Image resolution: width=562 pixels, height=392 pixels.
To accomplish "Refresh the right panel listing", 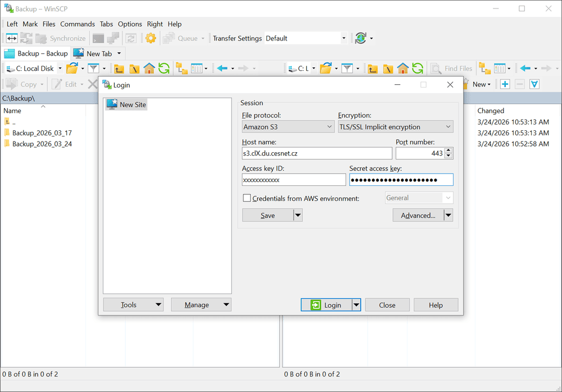I will tap(418, 68).
